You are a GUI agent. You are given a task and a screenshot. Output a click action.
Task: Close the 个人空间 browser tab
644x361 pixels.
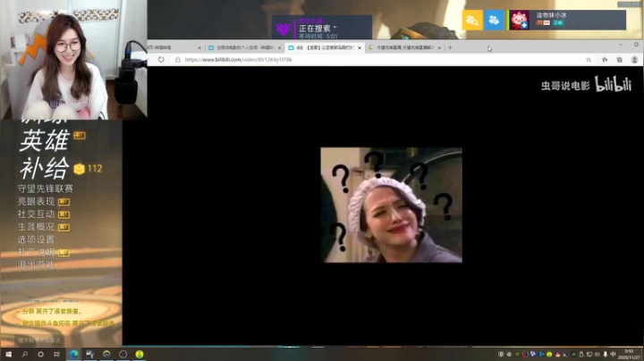(279, 47)
